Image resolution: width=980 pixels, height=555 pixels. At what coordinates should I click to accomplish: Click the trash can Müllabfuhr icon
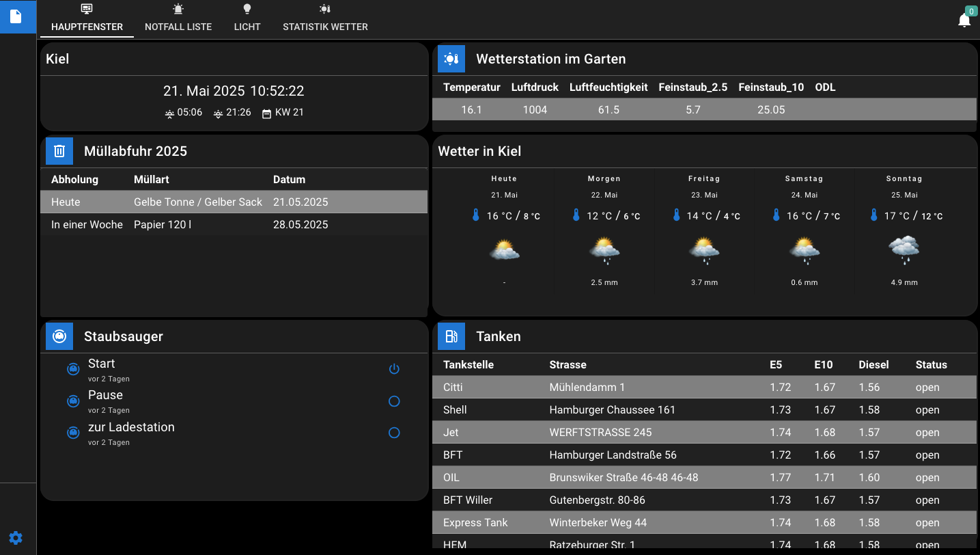(x=59, y=151)
